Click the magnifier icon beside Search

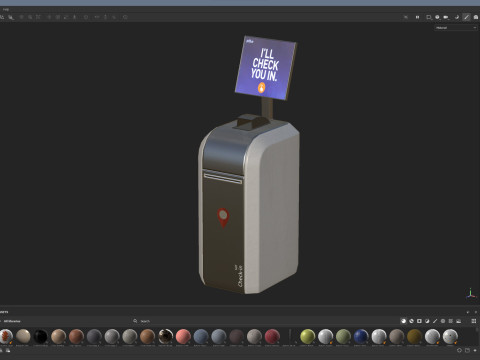tap(135, 321)
